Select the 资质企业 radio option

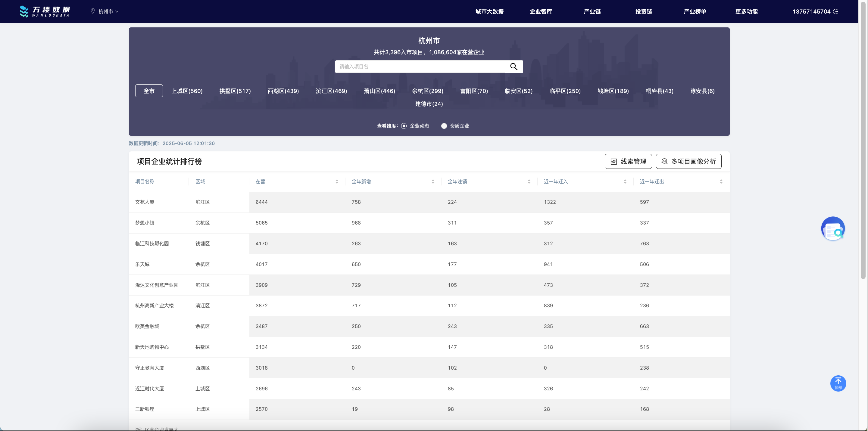coord(444,126)
